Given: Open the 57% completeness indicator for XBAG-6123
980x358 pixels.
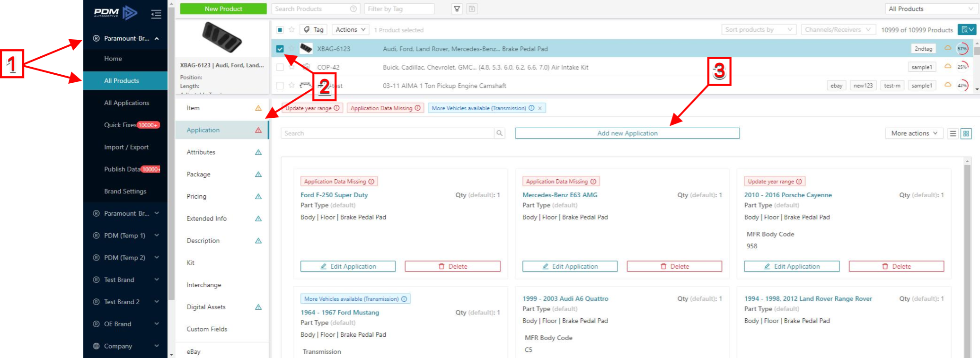Looking at the screenshot, I should coord(962,48).
